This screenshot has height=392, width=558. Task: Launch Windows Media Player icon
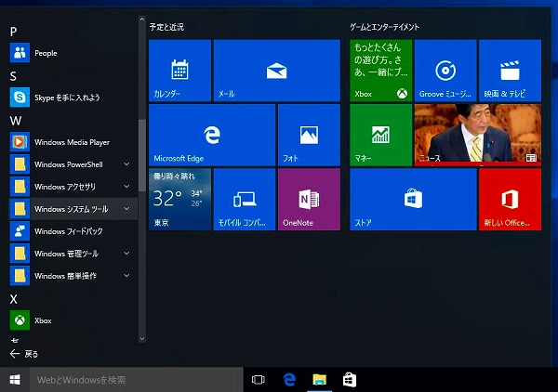tap(20, 142)
